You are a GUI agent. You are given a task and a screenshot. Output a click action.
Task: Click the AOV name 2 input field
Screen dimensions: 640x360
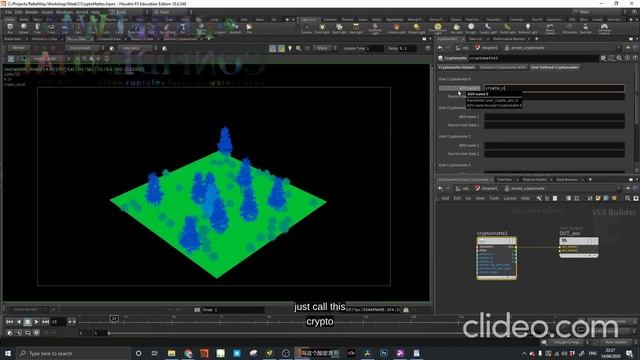(554, 145)
